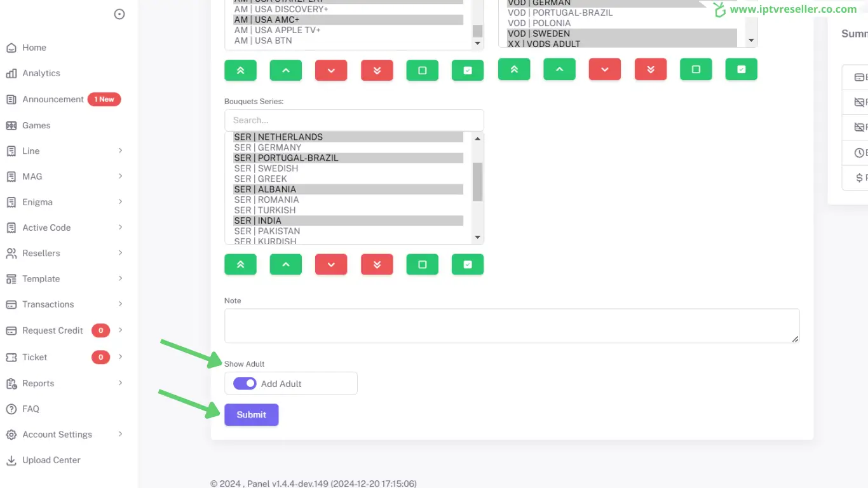Click the red single-down arrow under Bouquets Series list
868x488 pixels.
(331, 264)
